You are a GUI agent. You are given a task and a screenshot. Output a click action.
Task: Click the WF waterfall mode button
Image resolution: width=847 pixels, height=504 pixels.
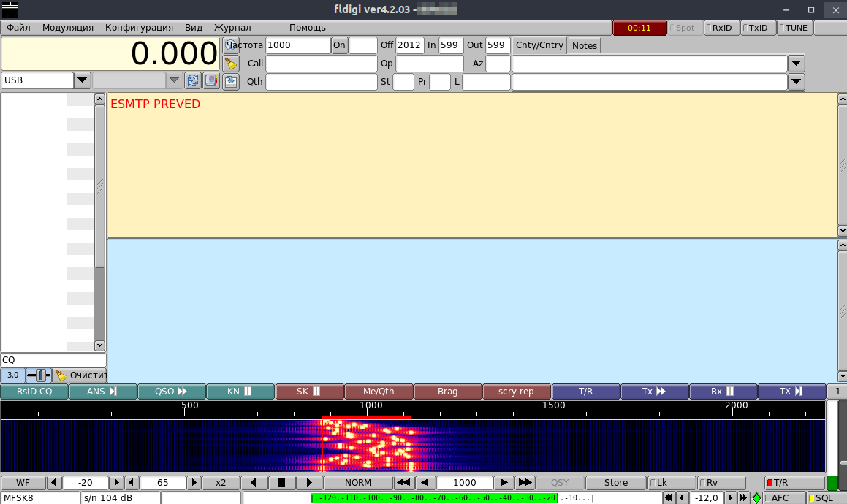23,482
